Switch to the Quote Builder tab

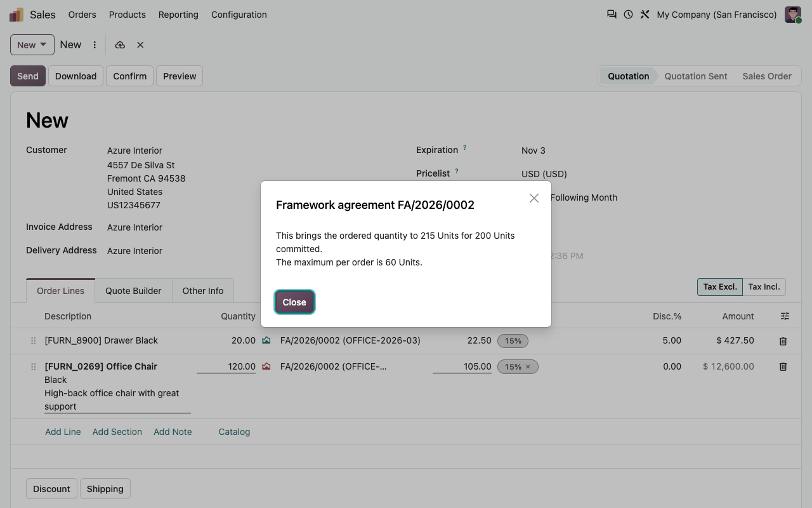click(133, 291)
